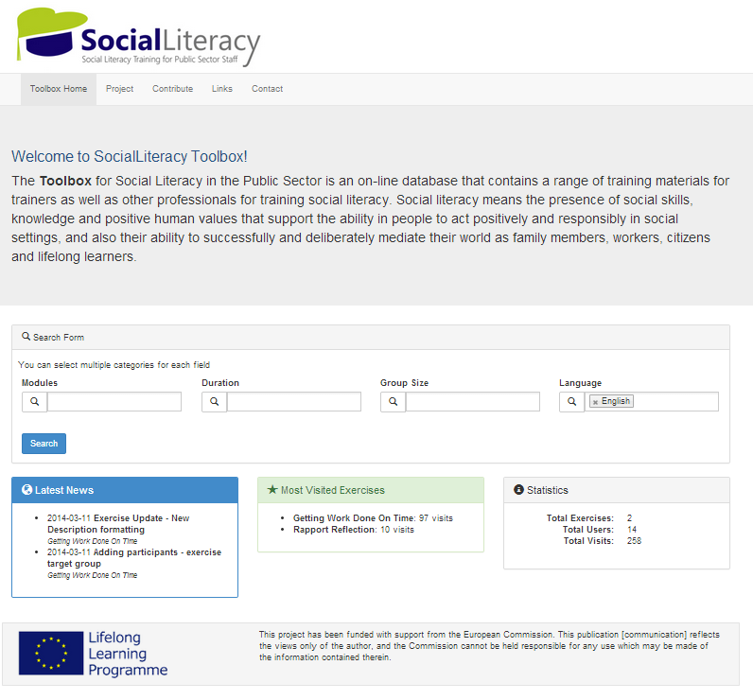This screenshot has width=753, height=700.
Task: Click the Language search magnifier icon
Action: pyautogui.click(x=571, y=401)
